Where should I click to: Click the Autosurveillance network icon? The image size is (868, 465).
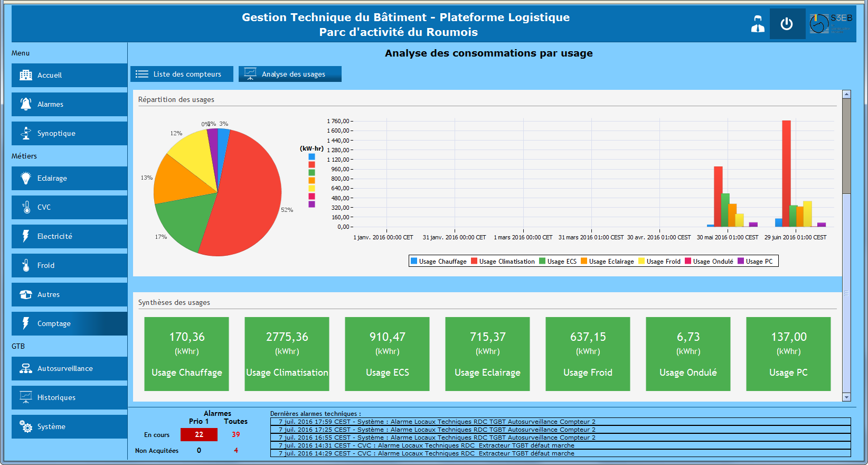pyautogui.click(x=26, y=368)
